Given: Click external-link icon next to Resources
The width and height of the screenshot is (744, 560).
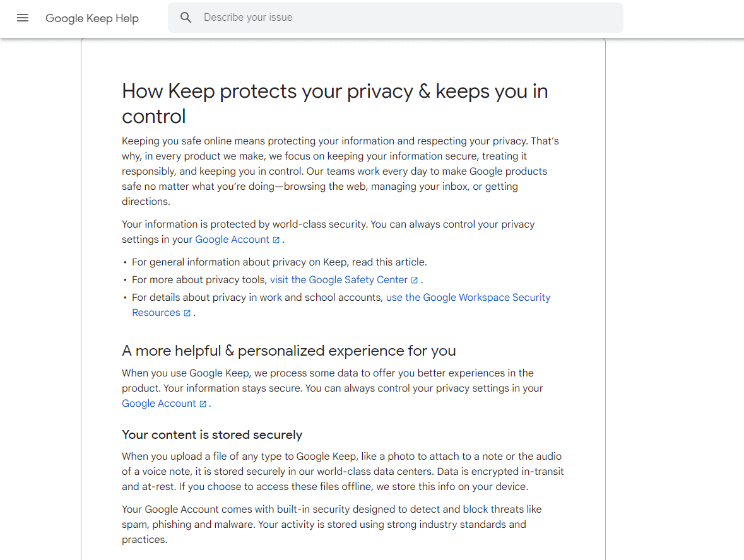Looking at the screenshot, I should [187, 313].
